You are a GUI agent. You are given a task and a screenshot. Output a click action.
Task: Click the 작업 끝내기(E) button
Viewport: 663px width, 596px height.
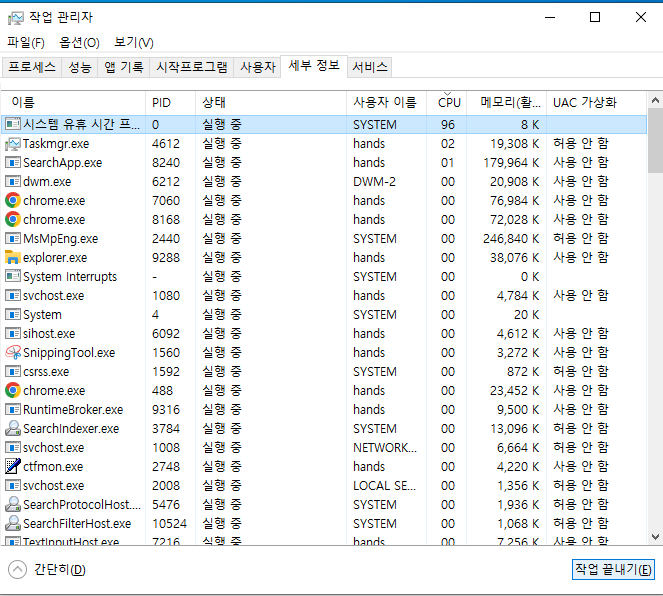tap(613, 569)
